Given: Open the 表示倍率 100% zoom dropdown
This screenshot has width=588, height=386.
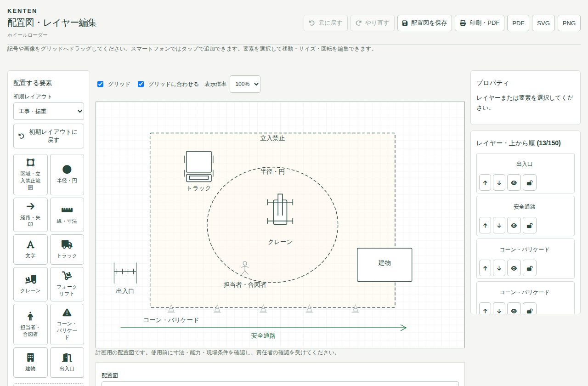Looking at the screenshot, I should point(245,84).
